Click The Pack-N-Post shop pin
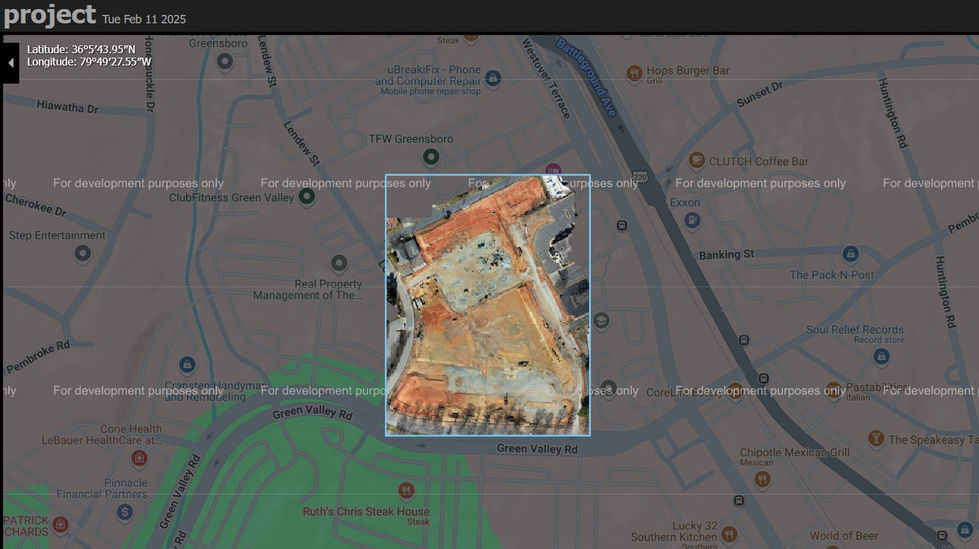 [850, 254]
